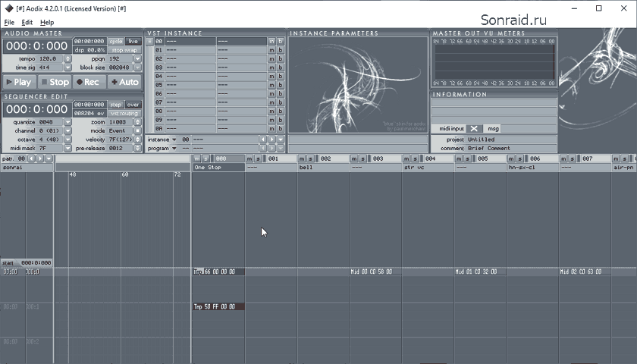Click the VST instance list scrollbar handle
Screen dimensions: 637x364
click(149, 42)
